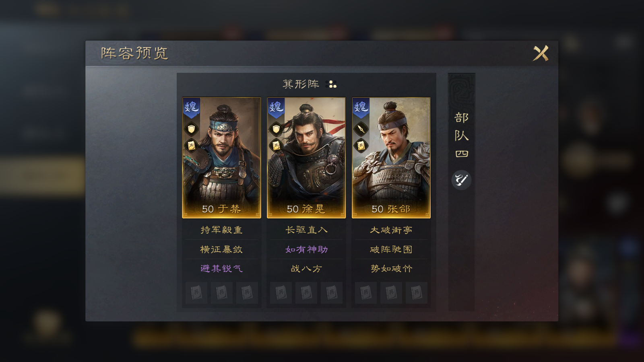Click the yellow scroll icon on 于禁's card

pyautogui.click(x=192, y=145)
